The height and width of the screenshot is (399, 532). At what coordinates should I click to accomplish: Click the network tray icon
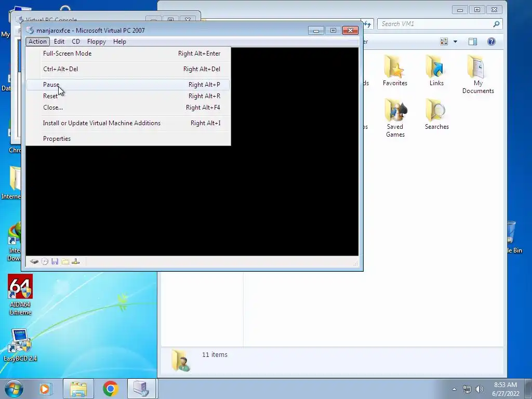(x=467, y=389)
